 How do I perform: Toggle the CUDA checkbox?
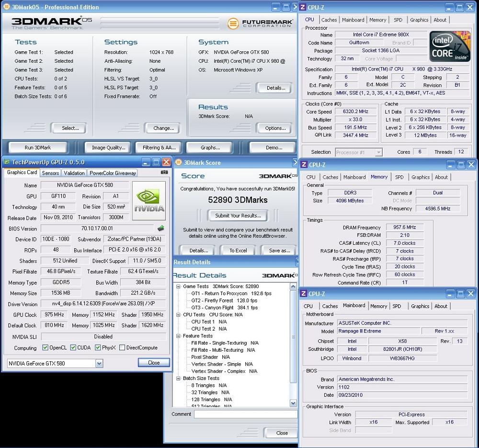73,347
